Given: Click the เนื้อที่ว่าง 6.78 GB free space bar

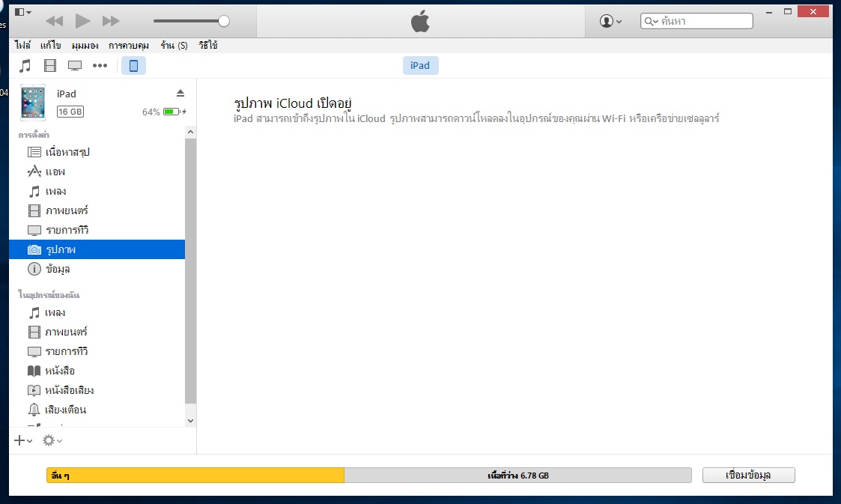Looking at the screenshot, I should click(517, 475).
